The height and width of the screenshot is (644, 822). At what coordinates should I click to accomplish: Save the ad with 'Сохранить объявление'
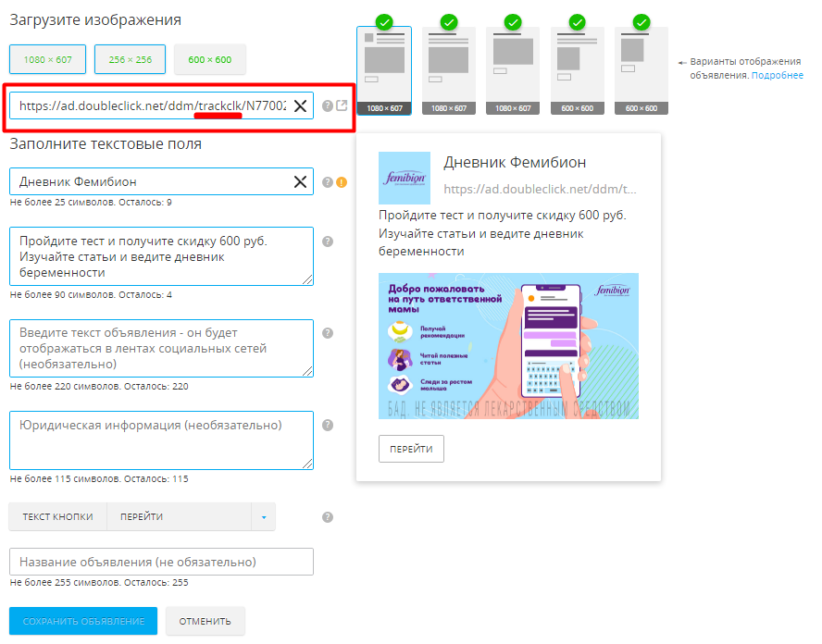pos(83,621)
